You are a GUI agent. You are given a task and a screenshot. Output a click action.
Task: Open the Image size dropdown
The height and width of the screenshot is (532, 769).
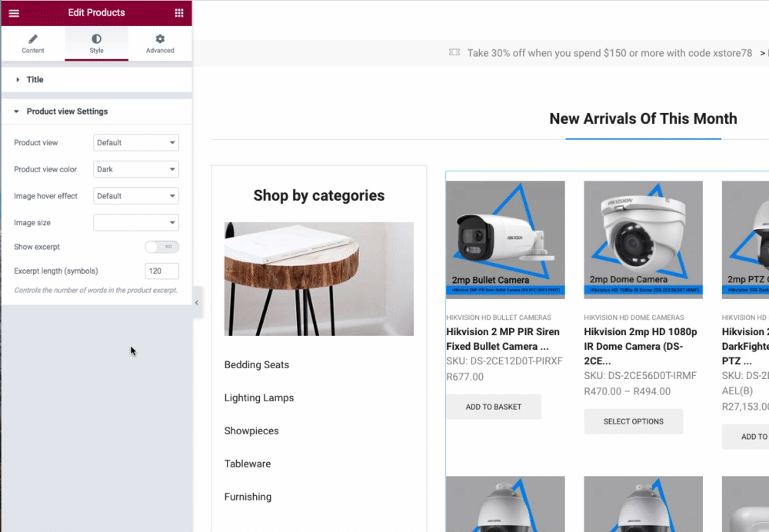[136, 223]
